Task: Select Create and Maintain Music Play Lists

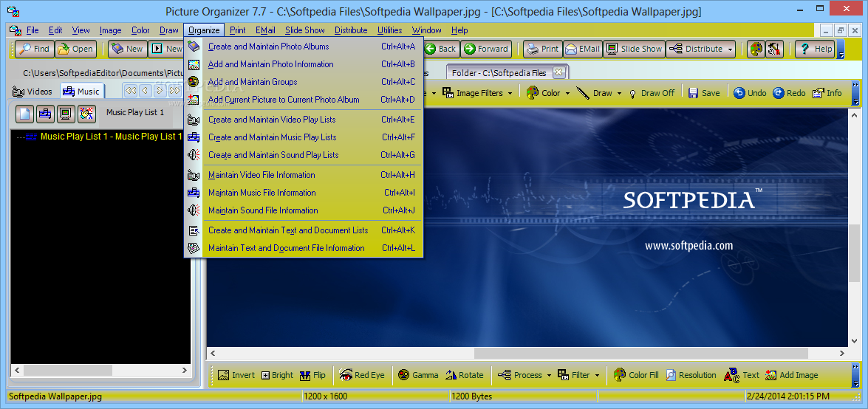Action: [x=304, y=137]
